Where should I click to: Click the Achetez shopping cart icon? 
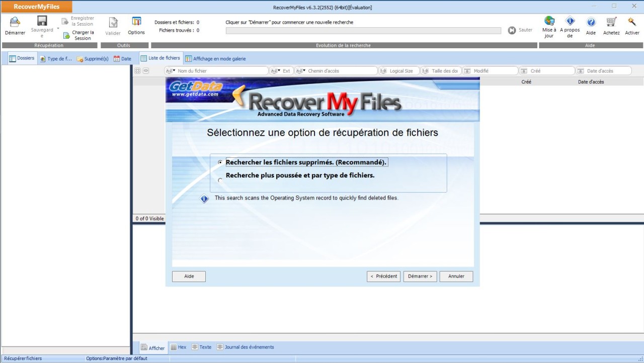pyautogui.click(x=611, y=24)
